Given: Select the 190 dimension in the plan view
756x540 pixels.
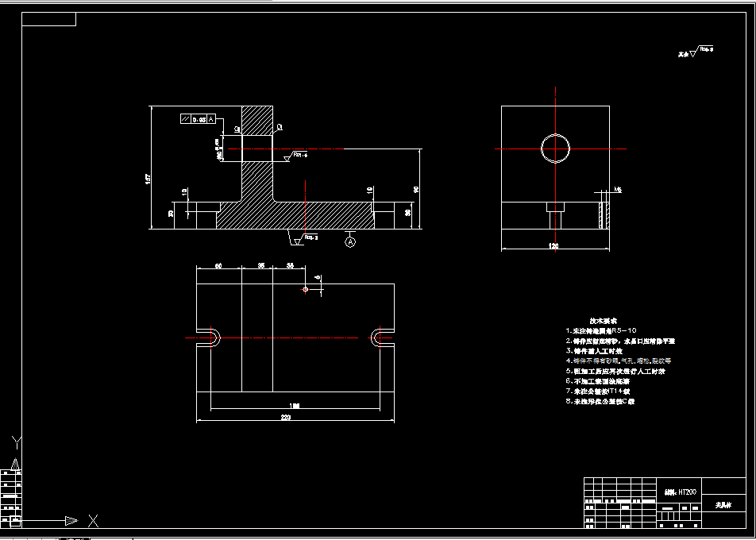Looking at the screenshot, I should pos(295,406).
